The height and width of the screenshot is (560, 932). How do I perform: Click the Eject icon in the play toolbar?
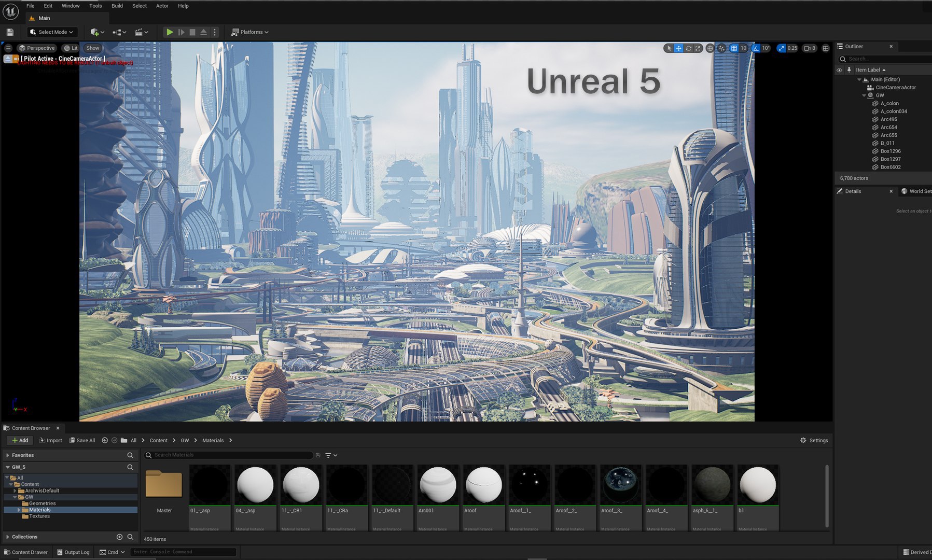pyautogui.click(x=204, y=32)
